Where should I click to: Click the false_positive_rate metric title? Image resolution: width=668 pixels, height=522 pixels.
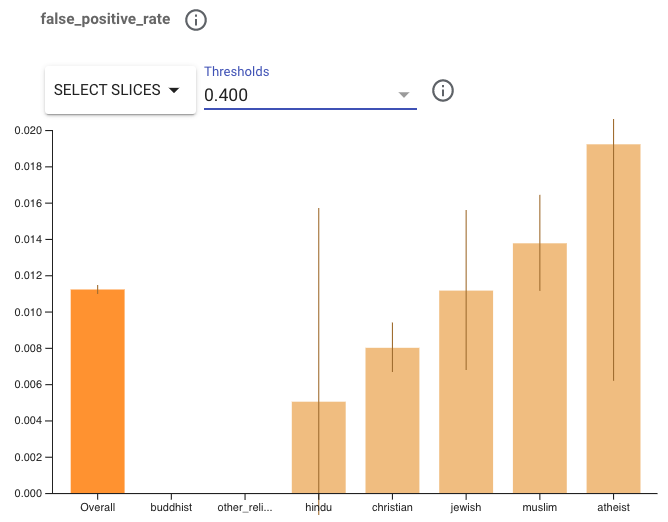click(x=106, y=19)
